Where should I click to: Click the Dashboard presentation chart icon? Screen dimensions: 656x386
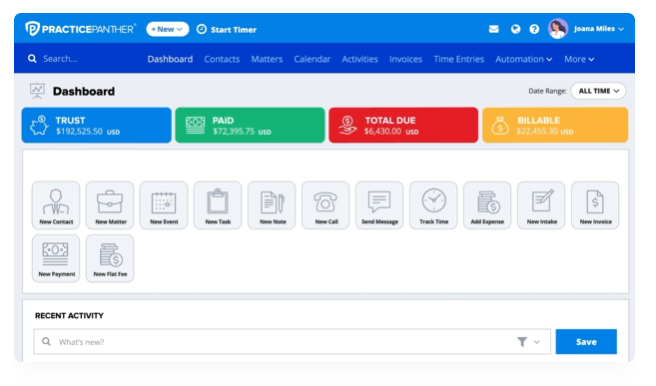point(37,91)
